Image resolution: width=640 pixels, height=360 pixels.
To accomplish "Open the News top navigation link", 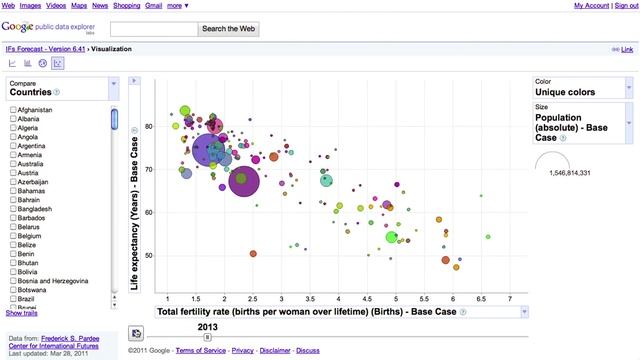I will [100, 6].
